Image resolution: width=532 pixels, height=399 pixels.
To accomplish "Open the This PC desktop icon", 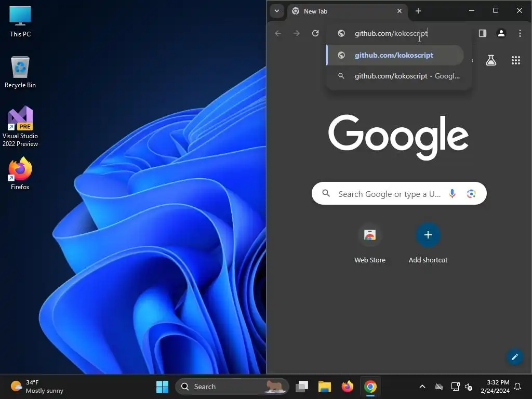I will coord(20,21).
